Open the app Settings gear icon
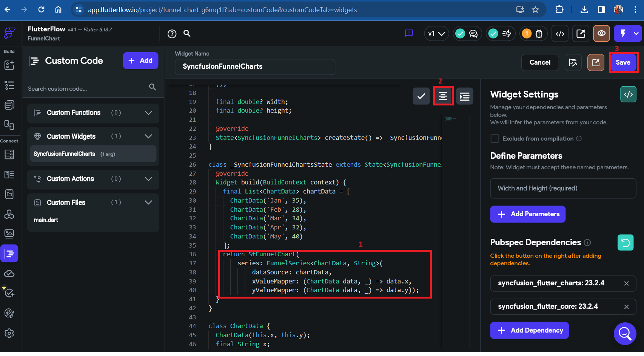644x356 pixels. 9,333
